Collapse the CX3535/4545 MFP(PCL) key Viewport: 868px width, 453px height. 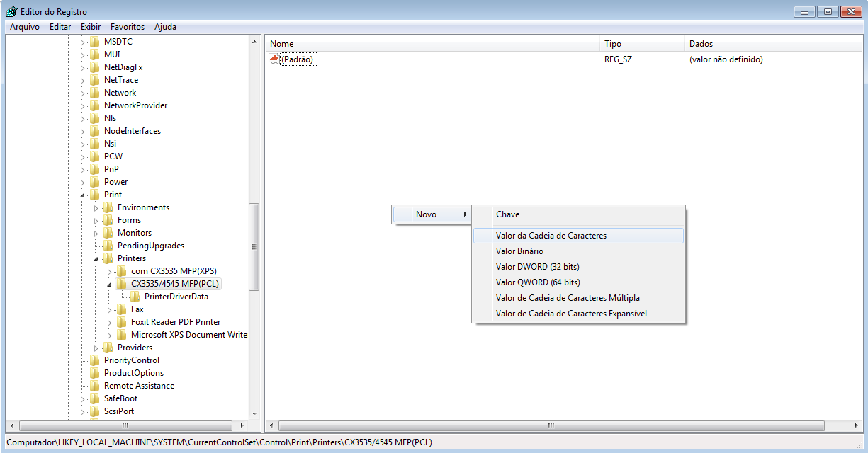click(x=110, y=284)
